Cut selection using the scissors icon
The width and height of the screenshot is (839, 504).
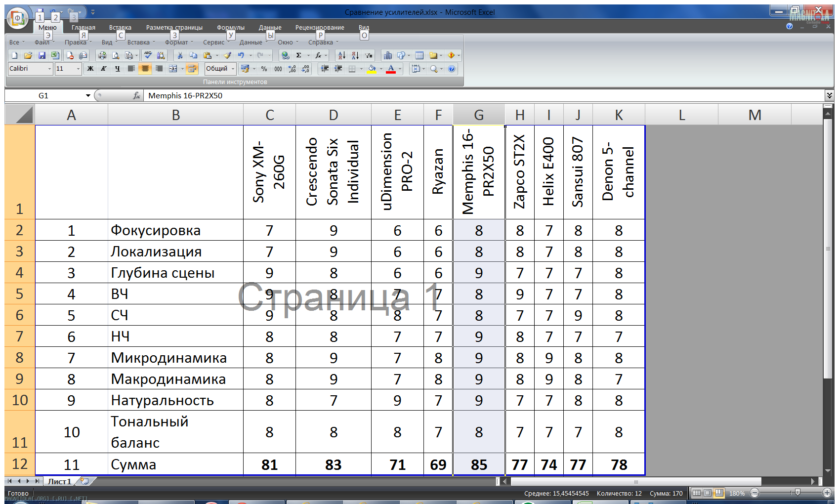(x=180, y=55)
